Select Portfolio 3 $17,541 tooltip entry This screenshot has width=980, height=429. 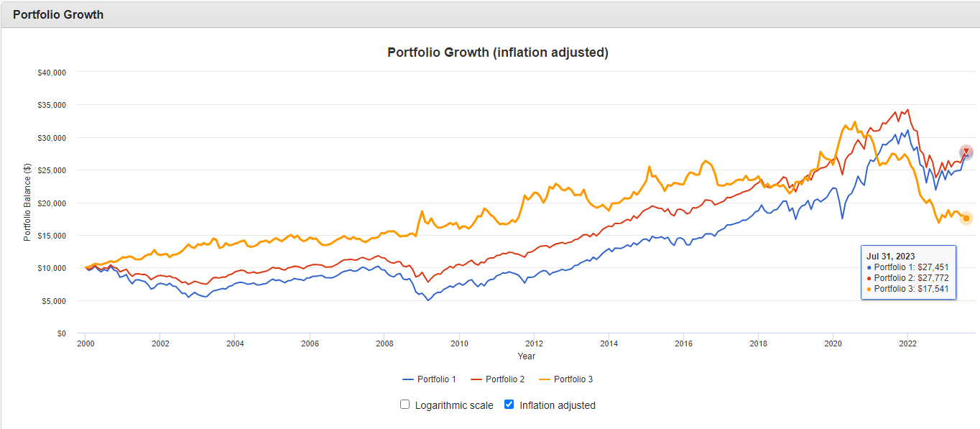(x=911, y=289)
